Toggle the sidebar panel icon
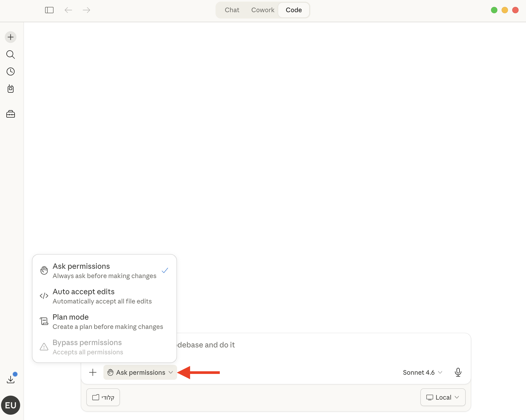The width and height of the screenshot is (526, 420). click(x=49, y=10)
